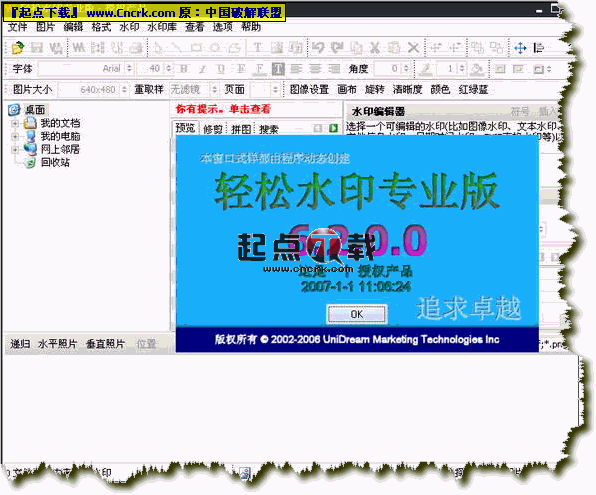Expand the 我的电脑 tree node
This screenshot has height=495, width=596.
click(x=15, y=136)
